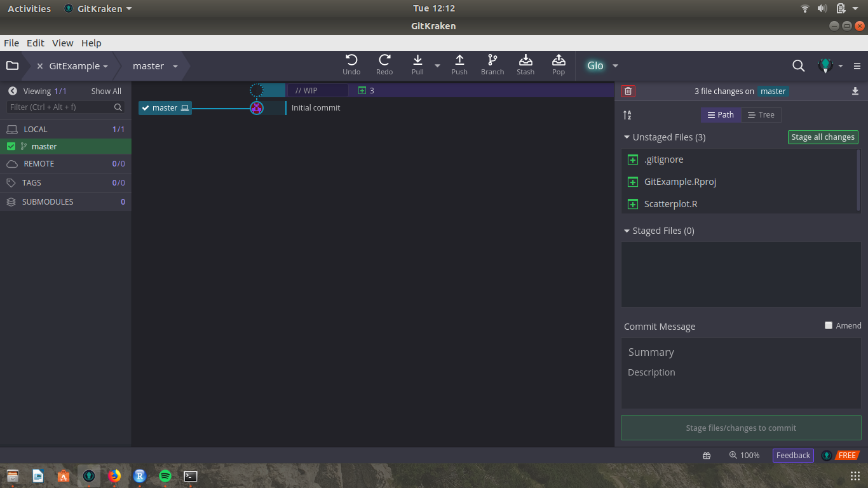868x488 pixels.
Task: Click the Feedback button in status bar
Action: [x=793, y=455]
